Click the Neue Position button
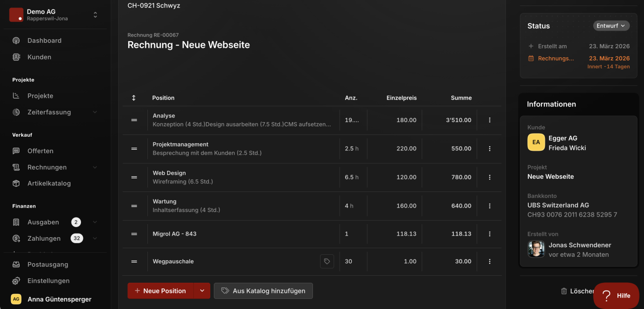 coord(160,291)
